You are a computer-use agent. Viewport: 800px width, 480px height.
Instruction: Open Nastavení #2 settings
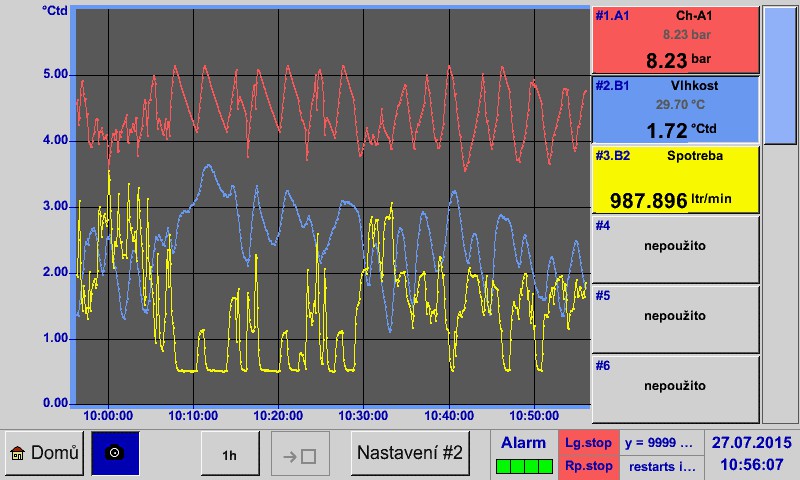[x=410, y=454]
